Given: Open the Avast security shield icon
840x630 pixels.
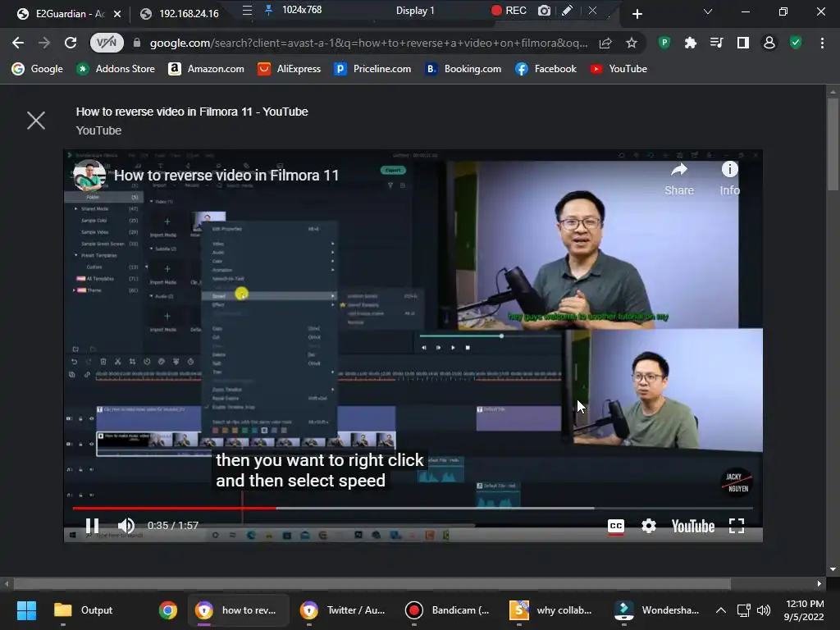Looking at the screenshot, I should tap(796, 43).
